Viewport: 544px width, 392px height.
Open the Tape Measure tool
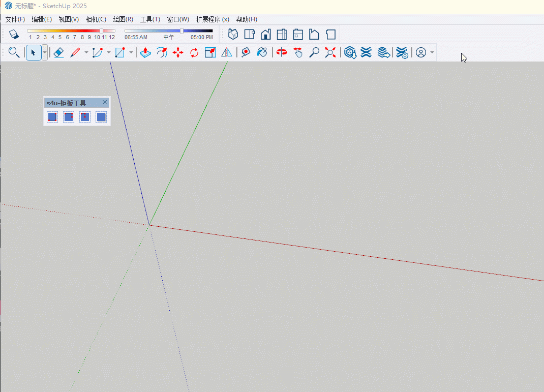246,52
